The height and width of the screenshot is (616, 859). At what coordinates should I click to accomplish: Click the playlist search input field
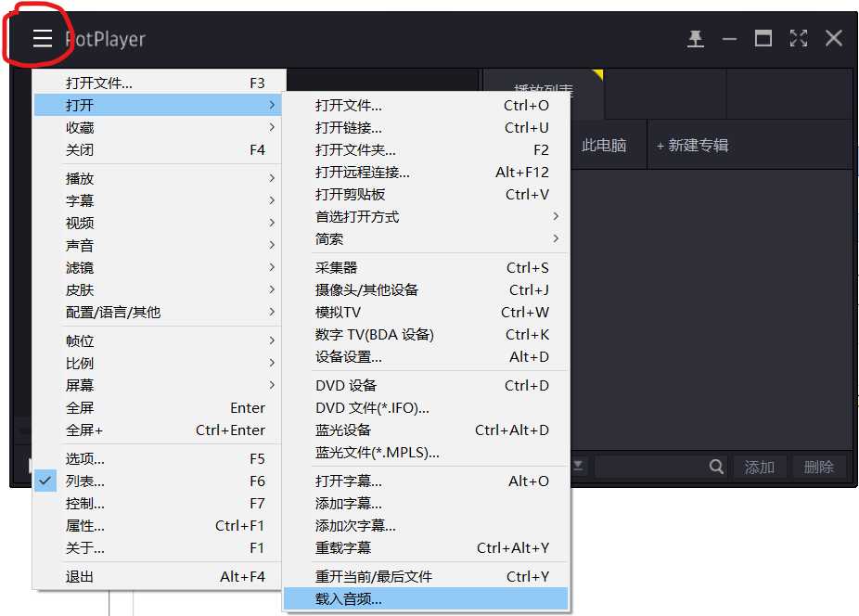[x=651, y=467]
